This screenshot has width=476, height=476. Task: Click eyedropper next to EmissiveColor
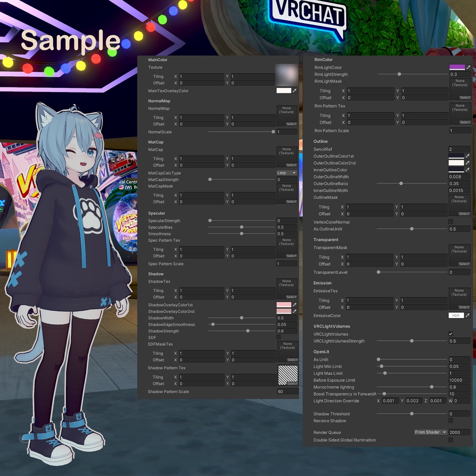tap(468, 316)
